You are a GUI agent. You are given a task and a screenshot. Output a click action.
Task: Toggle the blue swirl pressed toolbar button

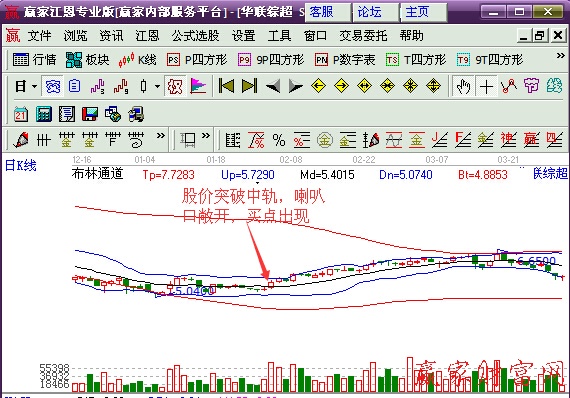(52, 87)
